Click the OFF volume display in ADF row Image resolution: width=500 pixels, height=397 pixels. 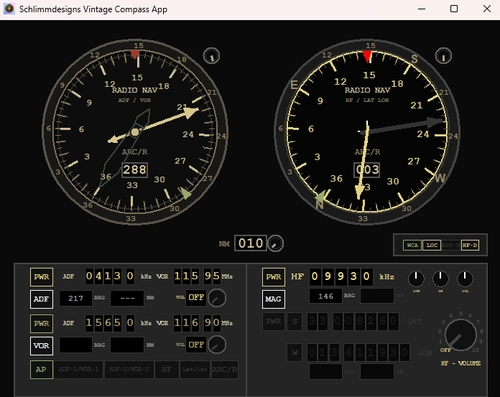coord(196,297)
